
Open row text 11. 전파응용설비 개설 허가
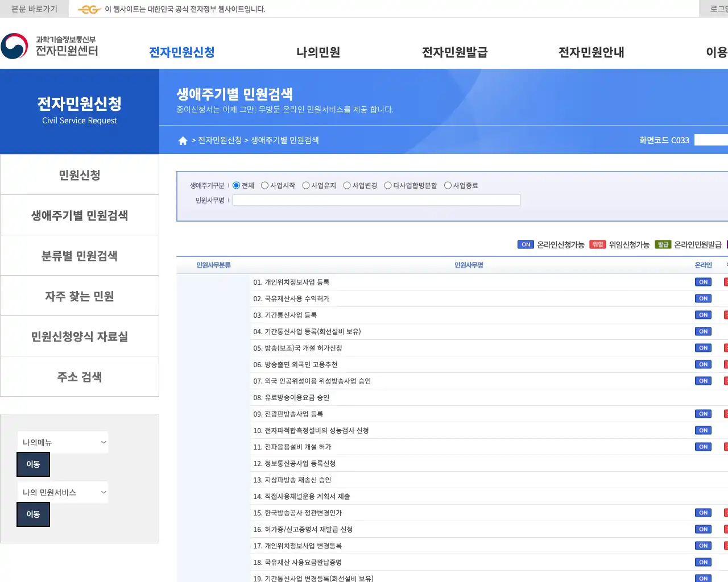(292, 447)
